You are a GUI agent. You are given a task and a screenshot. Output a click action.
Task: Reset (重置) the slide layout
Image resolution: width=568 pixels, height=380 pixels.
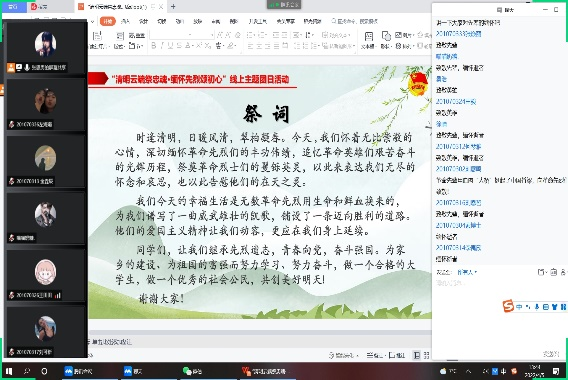click(137, 35)
